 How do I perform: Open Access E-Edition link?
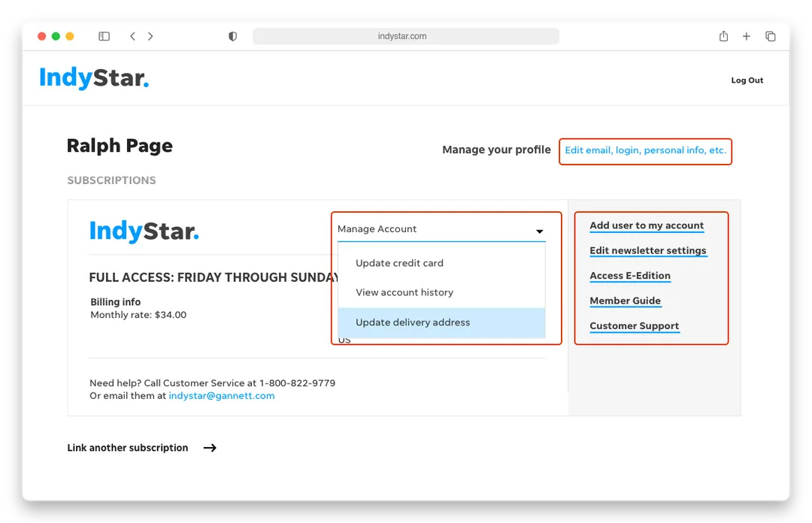(x=630, y=276)
